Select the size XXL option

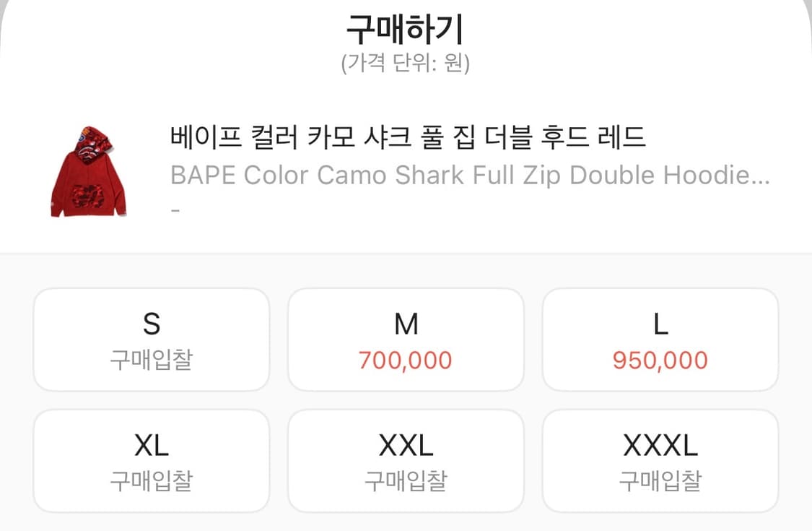406,459
